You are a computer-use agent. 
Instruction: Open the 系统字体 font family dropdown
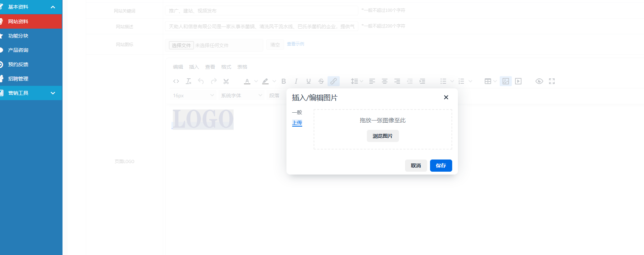click(241, 95)
